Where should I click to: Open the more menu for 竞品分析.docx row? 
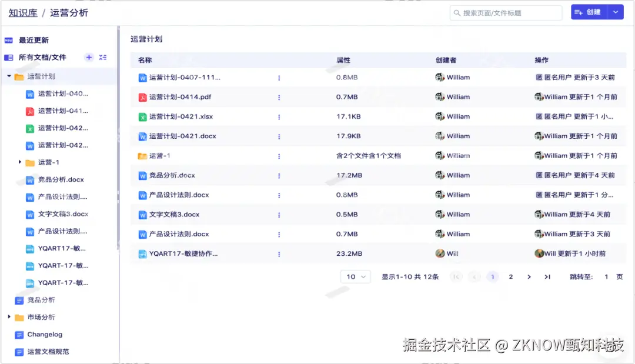[x=279, y=176]
